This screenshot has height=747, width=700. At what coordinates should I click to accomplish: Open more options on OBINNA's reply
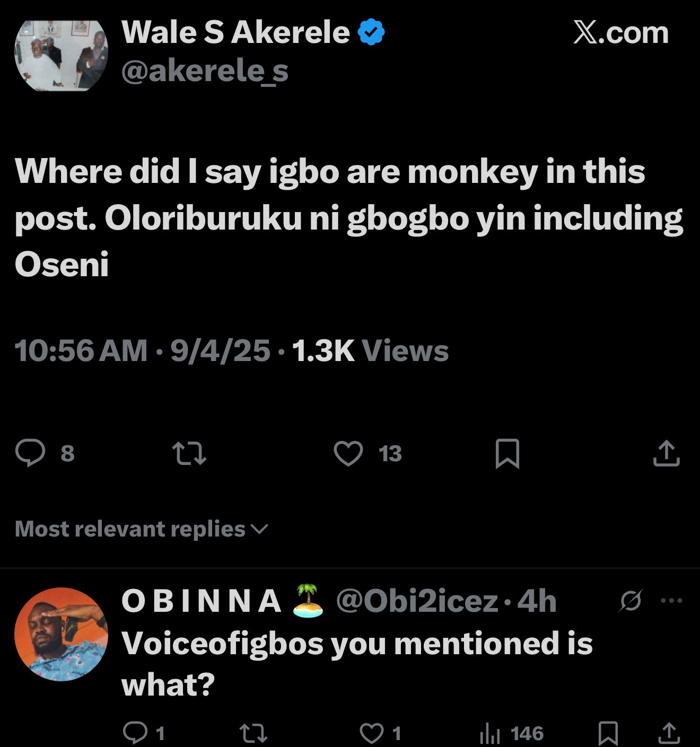[x=672, y=601]
